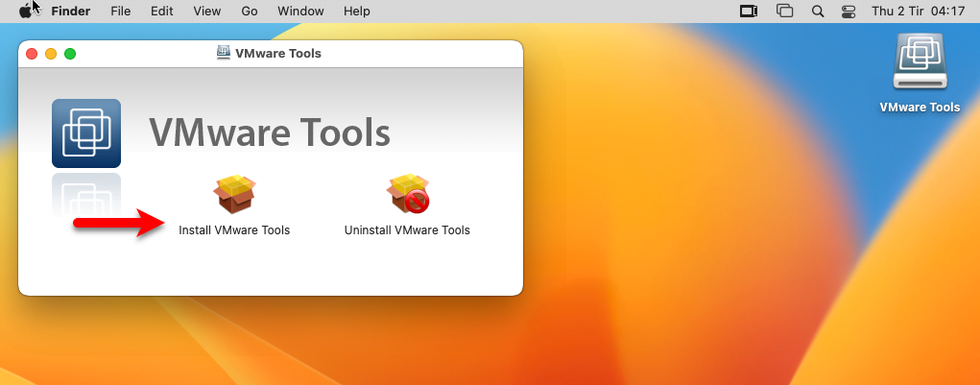Open the Apple menu
This screenshot has height=385, width=980.
coord(26,11)
